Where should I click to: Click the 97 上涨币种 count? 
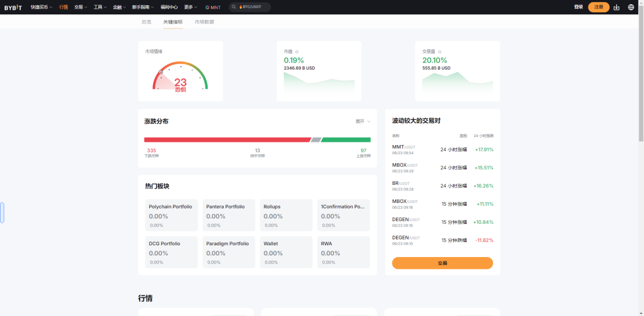[363, 153]
